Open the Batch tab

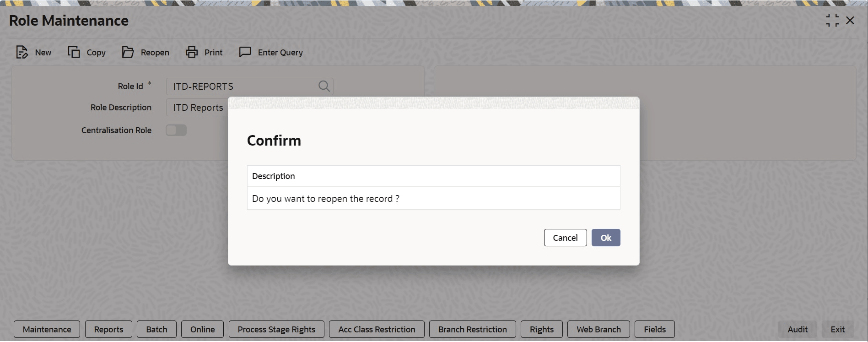(156, 329)
